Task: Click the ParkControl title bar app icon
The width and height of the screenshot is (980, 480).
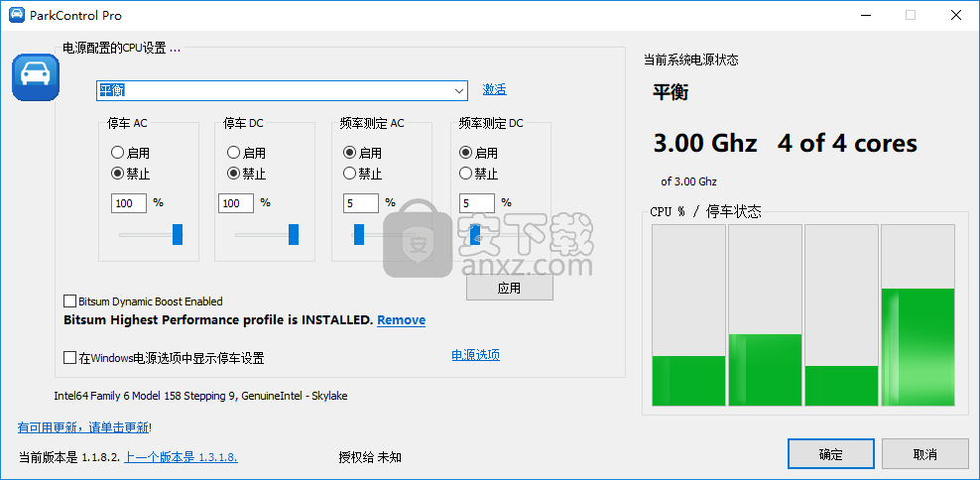Action: pos(17,15)
